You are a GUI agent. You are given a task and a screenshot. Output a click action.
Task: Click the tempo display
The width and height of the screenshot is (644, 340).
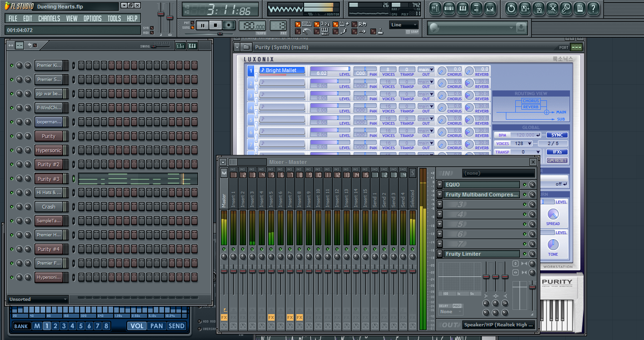coord(252,26)
